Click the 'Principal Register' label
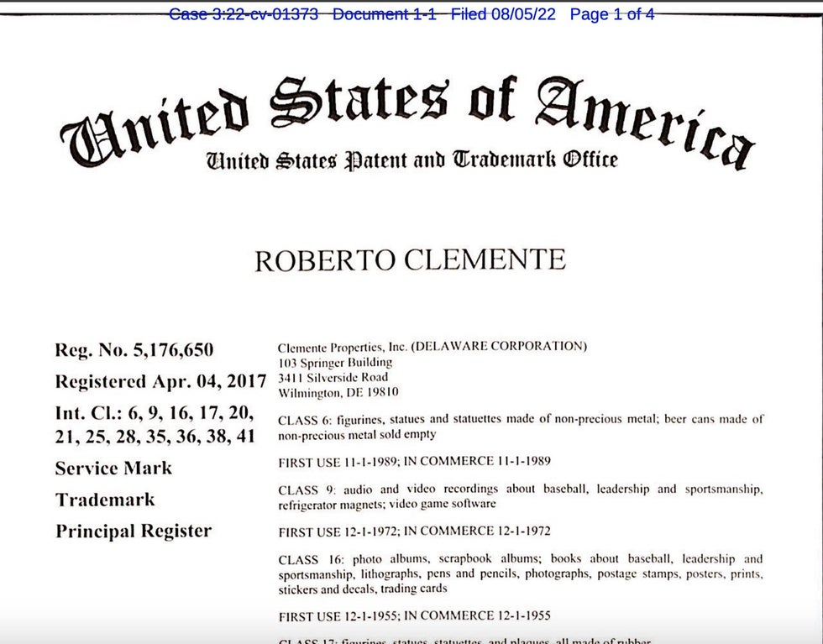This screenshot has width=823, height=644. point(134,531)
